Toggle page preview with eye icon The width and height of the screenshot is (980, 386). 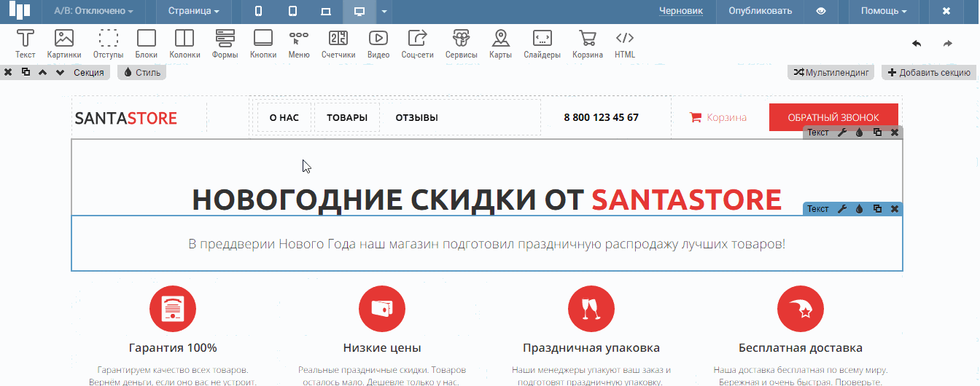tap(821, 11)
